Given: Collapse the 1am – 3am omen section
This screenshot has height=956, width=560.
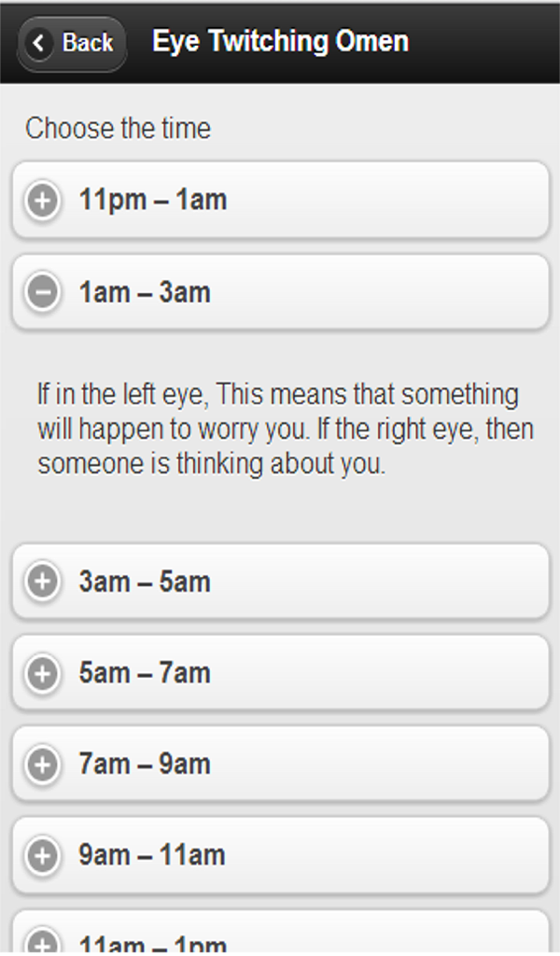Looking at the screenshot, I should tap(280, 291).
